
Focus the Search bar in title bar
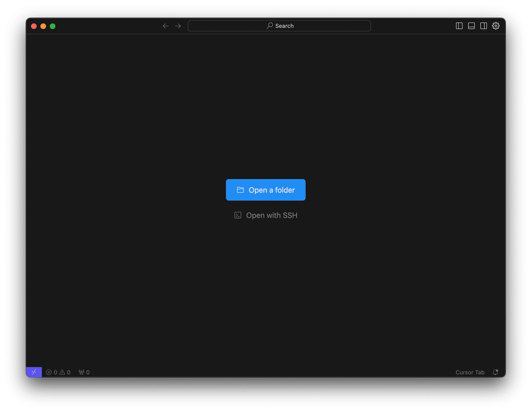pos(279,26)
